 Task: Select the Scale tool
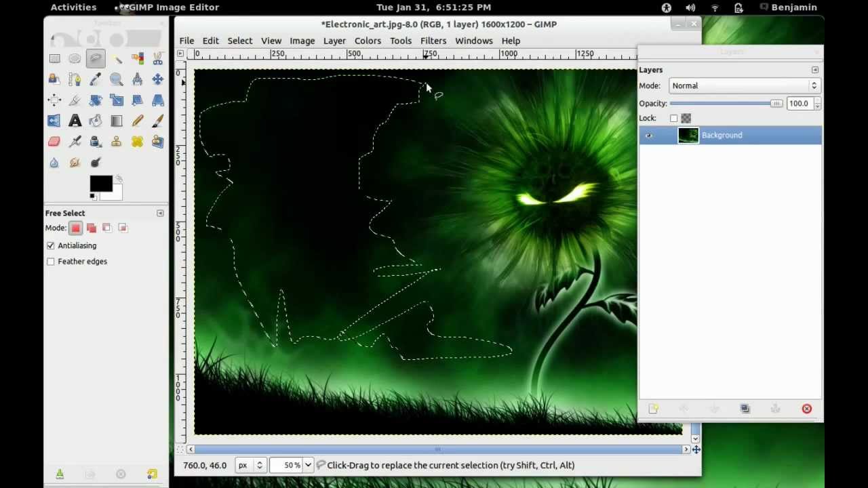click(117, 100)
